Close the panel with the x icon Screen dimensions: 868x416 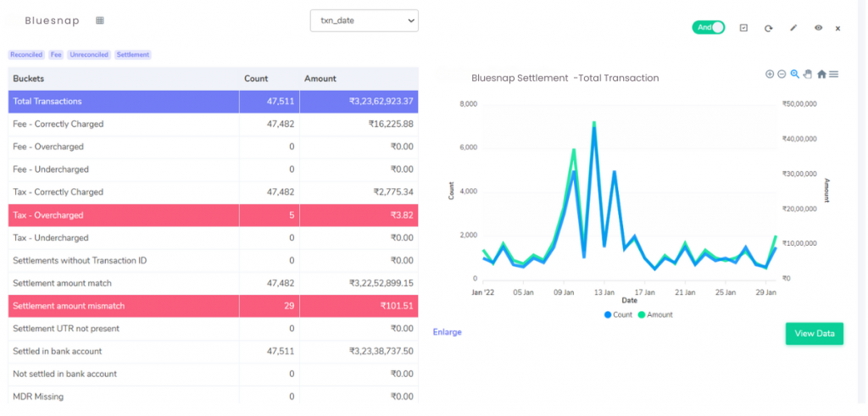[838, 28]
